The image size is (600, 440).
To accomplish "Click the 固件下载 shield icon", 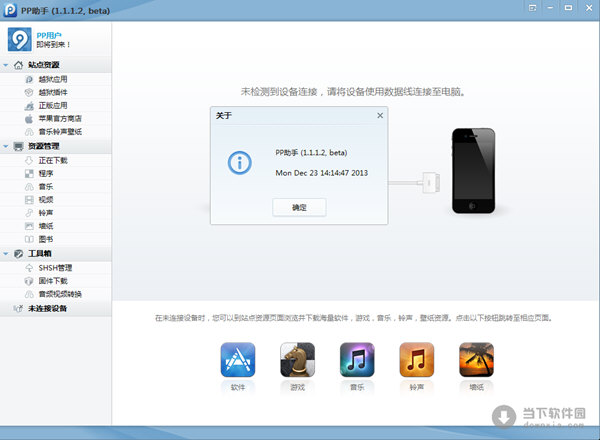I will tap(29, 281).
